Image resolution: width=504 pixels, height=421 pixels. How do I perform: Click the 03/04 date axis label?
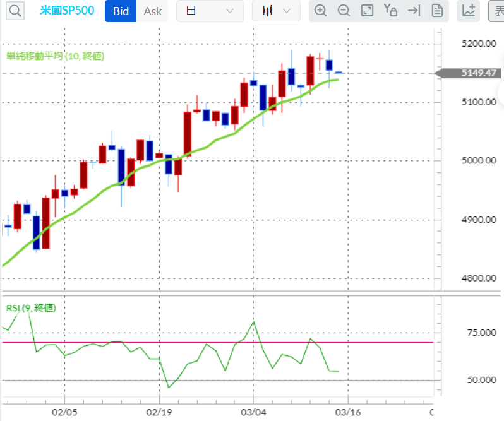click(x=254, y=412)
